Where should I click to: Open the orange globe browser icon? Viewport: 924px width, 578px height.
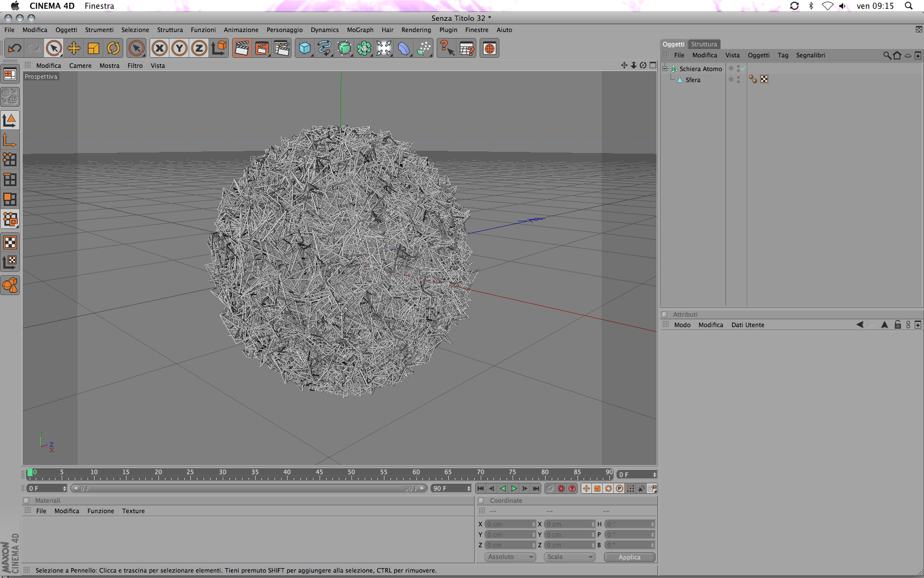[x=490, y=48]
